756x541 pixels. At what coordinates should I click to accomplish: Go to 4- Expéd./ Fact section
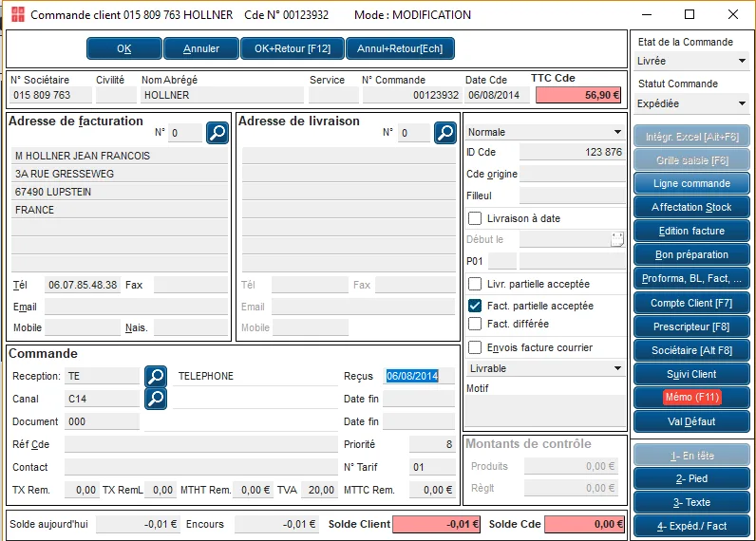point(691,526)
